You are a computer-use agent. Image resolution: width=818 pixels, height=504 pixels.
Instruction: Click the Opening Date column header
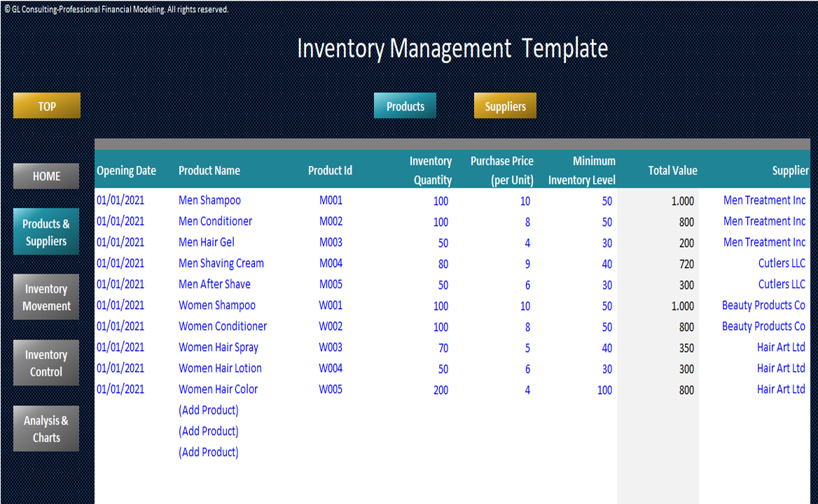[126, 170]
